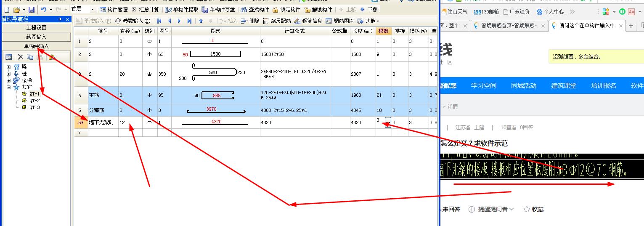The width and height of the screenshot is (644, 226).
Task: Switch to 单构件输入 module
Action: click(x=37, y=46)
